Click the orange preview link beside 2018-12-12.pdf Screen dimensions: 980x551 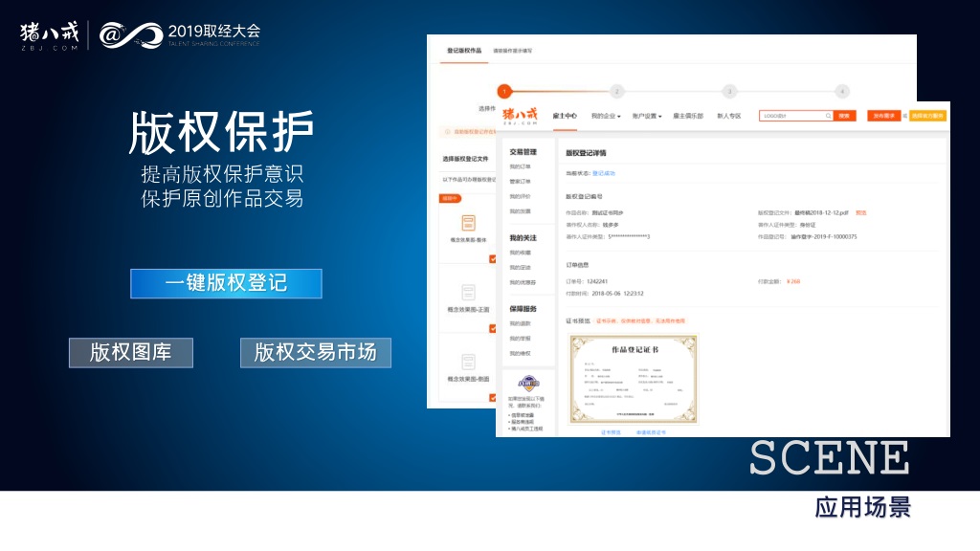pos(861,213)
